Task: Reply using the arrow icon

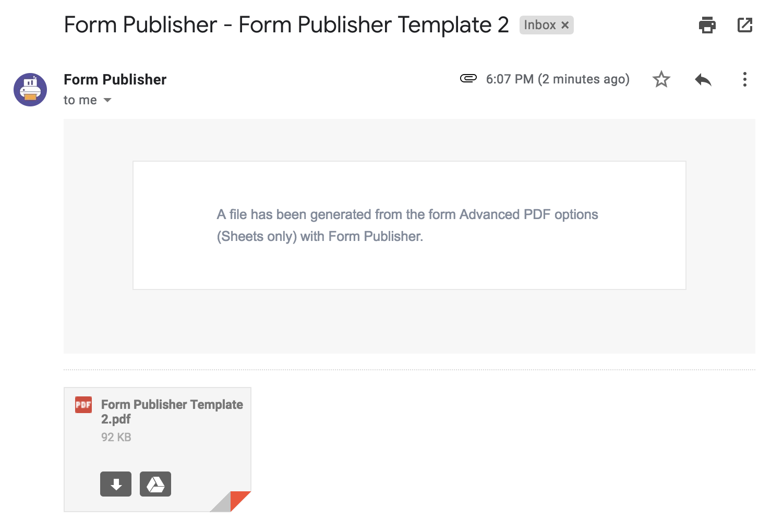Action: (x=703, y=79)
